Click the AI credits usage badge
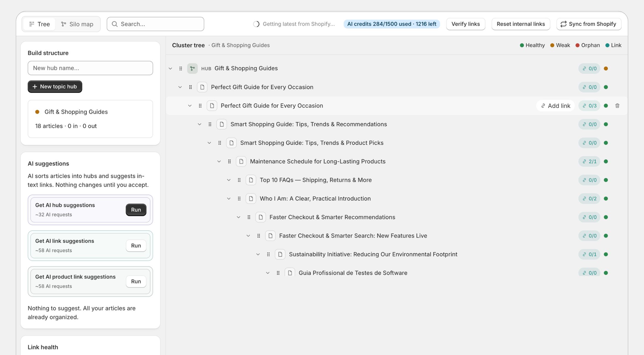644x355 pixels. pyautogui.click(x=392, y=24)
